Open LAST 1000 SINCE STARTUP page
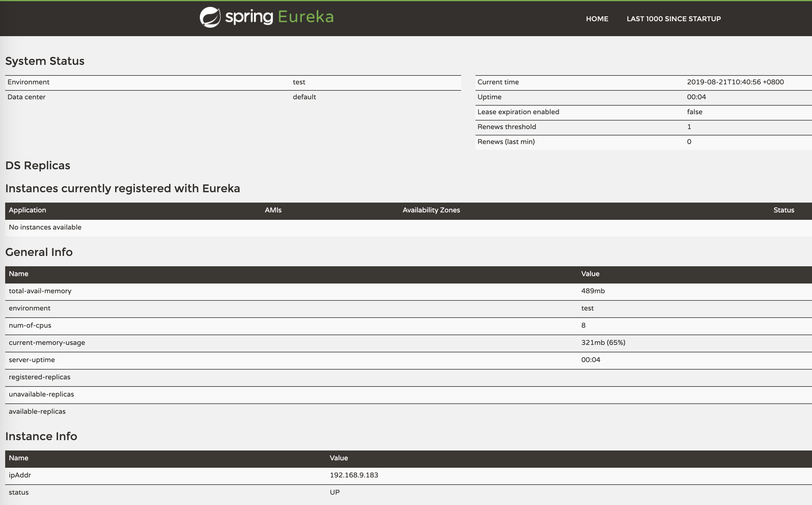Screen dimensions: 812x505 click(673, 19)
